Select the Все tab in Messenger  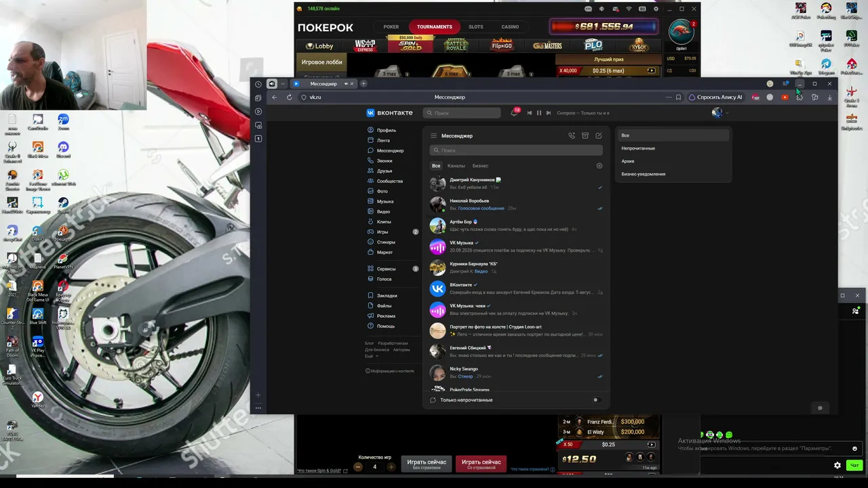coord(436,165)
